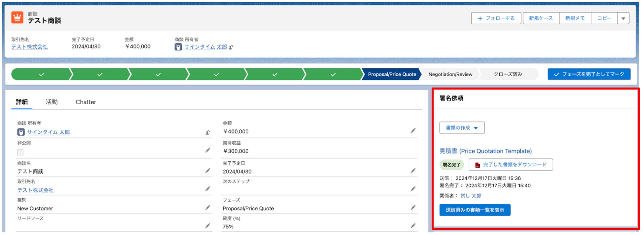Click 署名完了 timestamp 2024年12月17日火曜日 15:40
The height and width of the screenshot is (235, 644).
click(498, 185)
